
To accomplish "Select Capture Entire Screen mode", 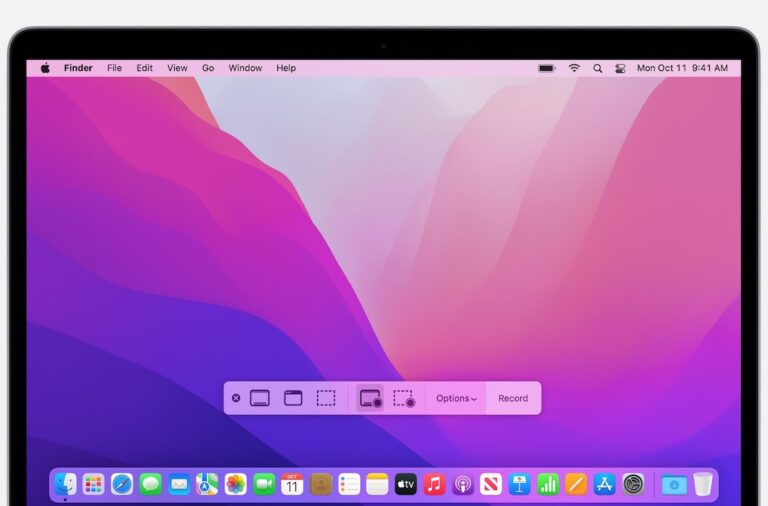I will 260,398.
